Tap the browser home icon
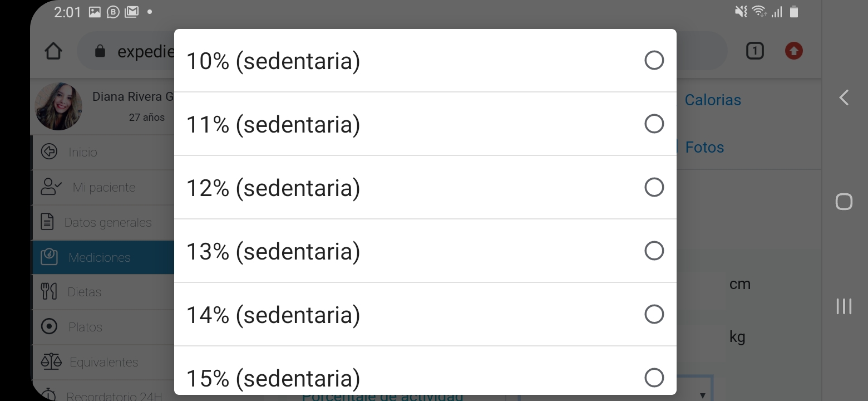 53,51
